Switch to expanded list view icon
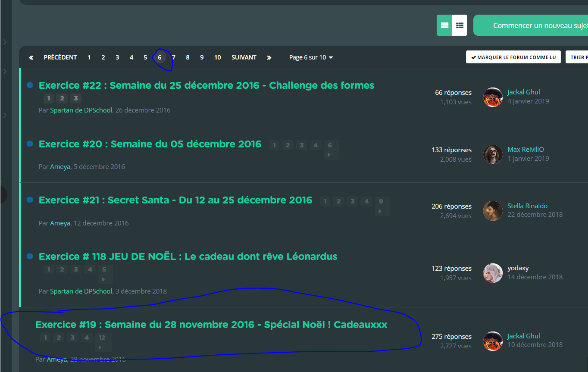 pyautogui.click(x=444, y=25)
